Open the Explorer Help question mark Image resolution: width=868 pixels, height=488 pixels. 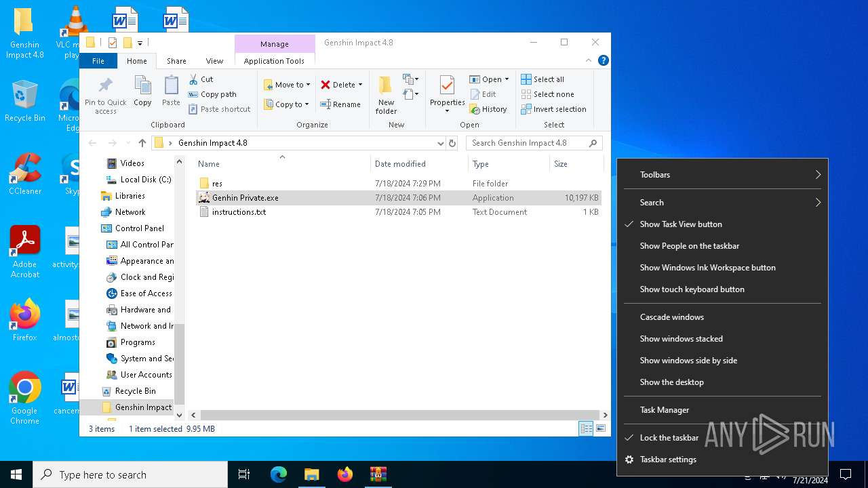603,60
